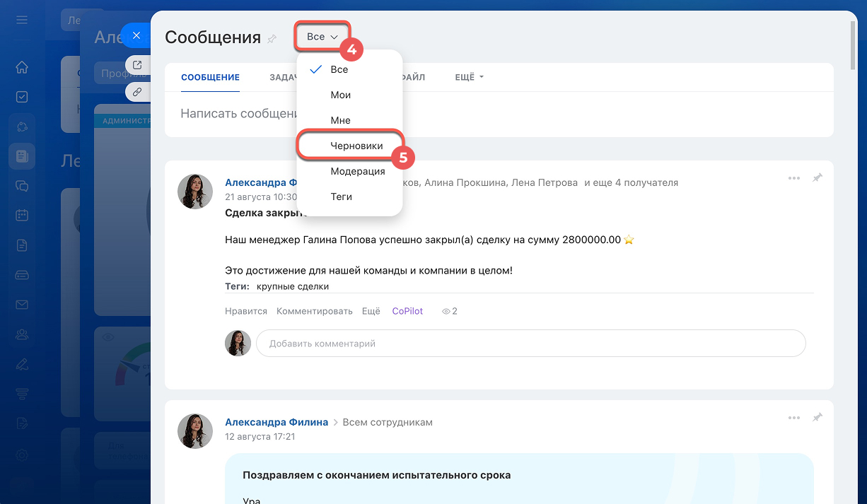This screenshot has width=867, height=504.
Task: Expand the ЕЩЁ tab dropdown
Action: point(469,77)
